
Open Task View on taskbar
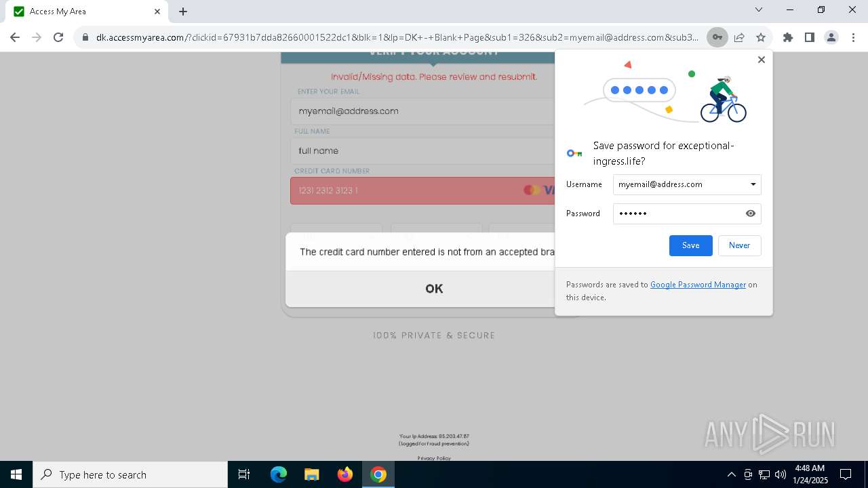coord(244,474)
